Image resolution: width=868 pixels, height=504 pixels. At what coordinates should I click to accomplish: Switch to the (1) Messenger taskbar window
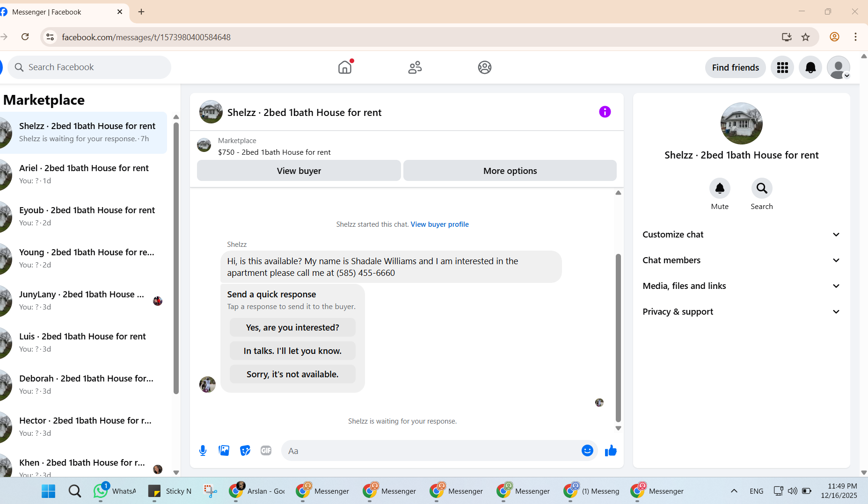pos(591,491)
